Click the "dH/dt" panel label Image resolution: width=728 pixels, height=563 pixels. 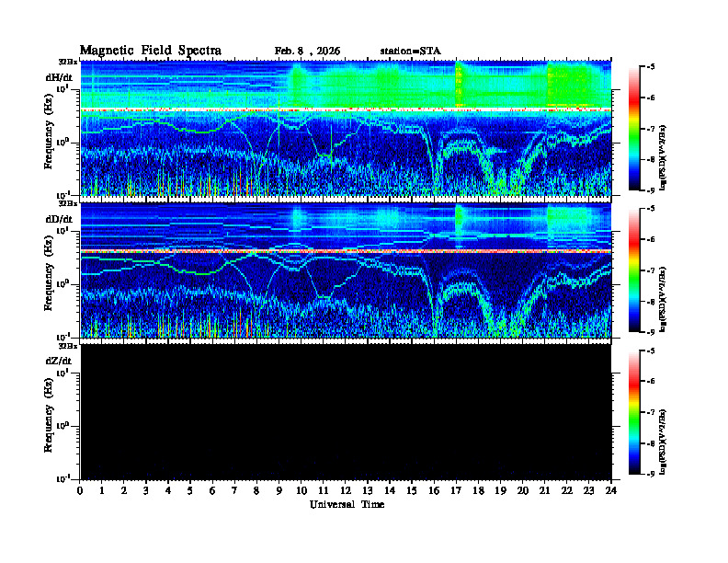[x=59, y=77]
